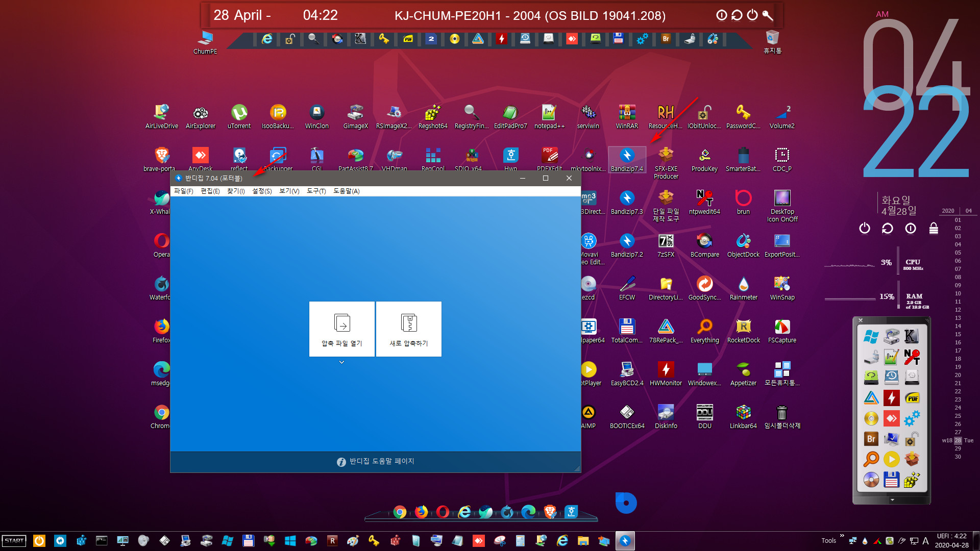This screenshot has width=980, height=551.
Task: Click the 새로 압축하기 button
Action: tap(409, 329)
